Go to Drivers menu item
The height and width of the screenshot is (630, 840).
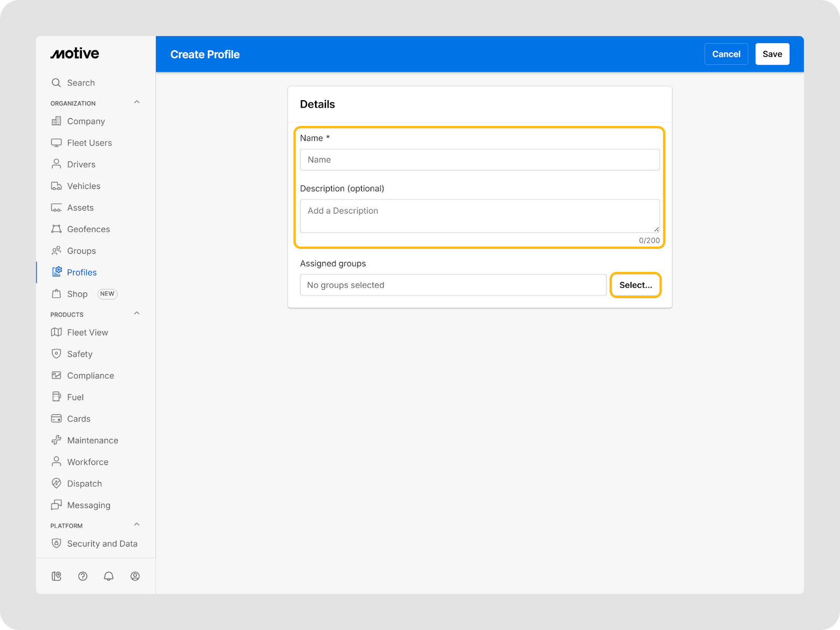coord(81,164)
